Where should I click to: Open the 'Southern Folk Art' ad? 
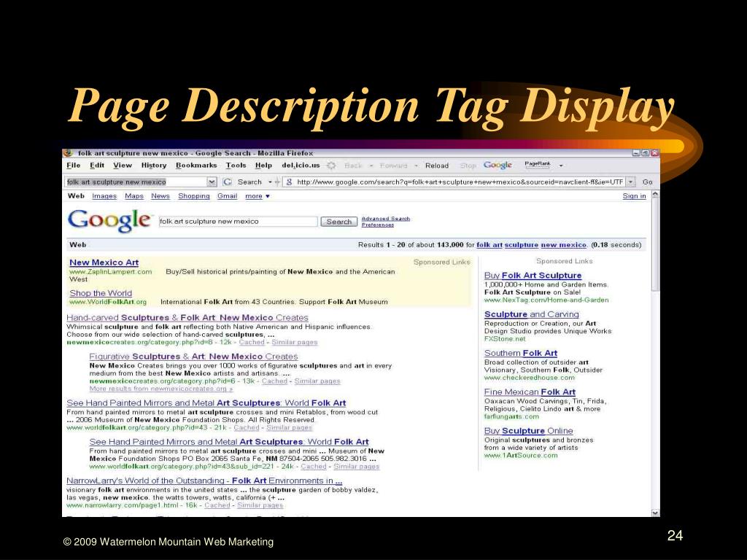(521, 354)
